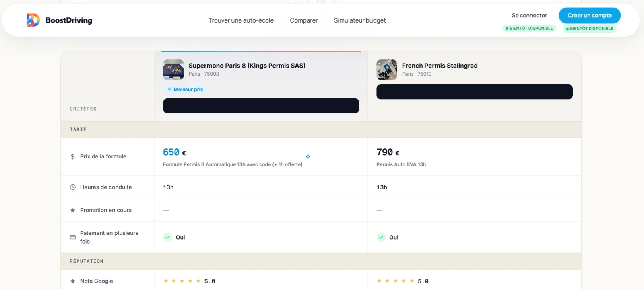644x289 pixels.
Task: Go to the Comparer page
Action: click(304, 20)
